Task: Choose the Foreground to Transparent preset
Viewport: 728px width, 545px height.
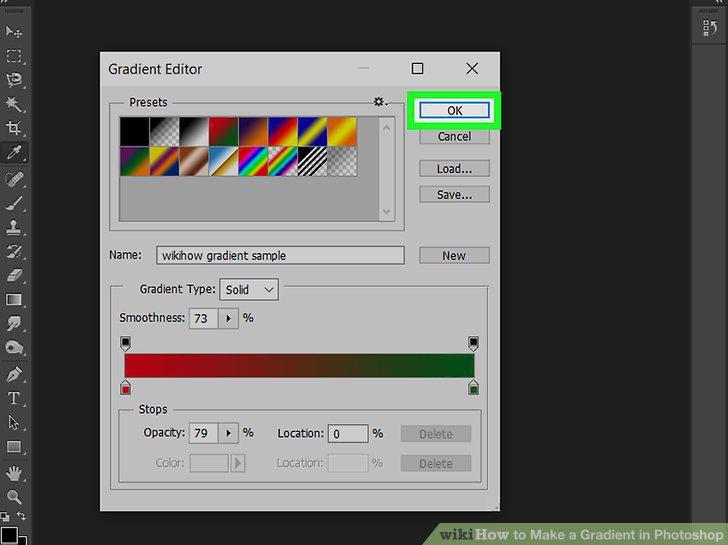Action: tap(164, 132)
